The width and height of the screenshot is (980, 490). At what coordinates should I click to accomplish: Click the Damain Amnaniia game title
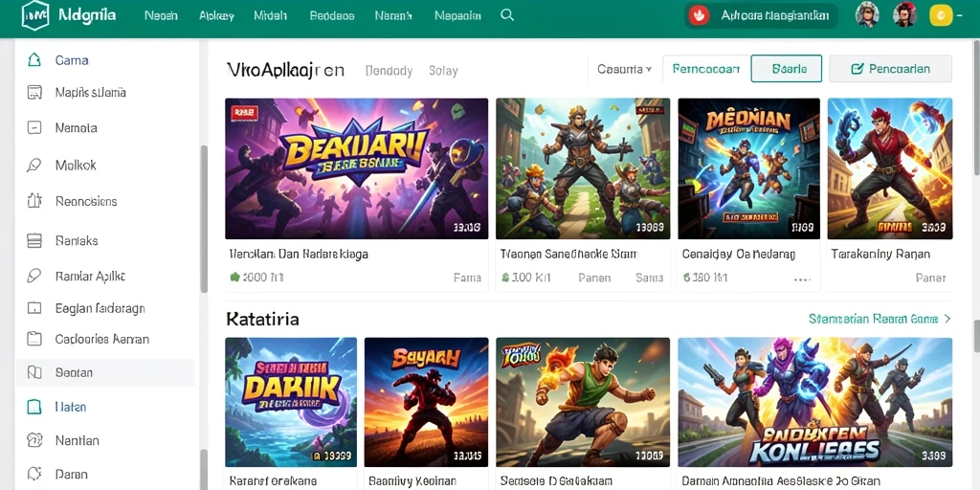tap(781, 481)
